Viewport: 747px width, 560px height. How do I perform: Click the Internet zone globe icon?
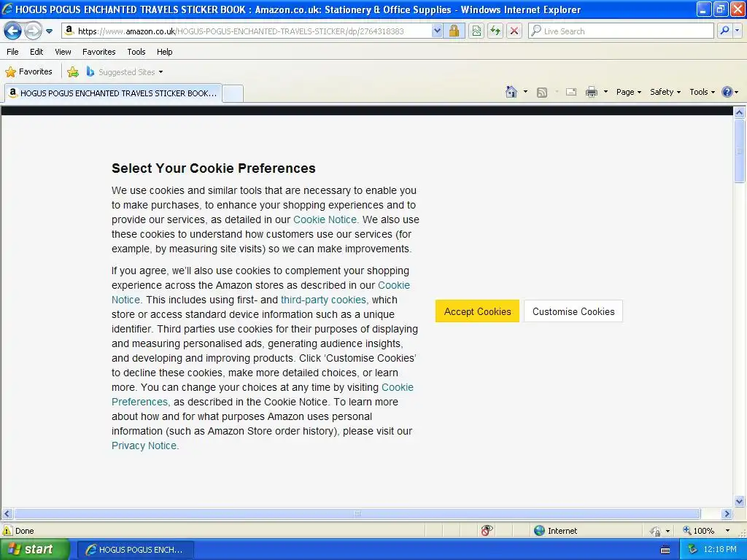(539, 531)
